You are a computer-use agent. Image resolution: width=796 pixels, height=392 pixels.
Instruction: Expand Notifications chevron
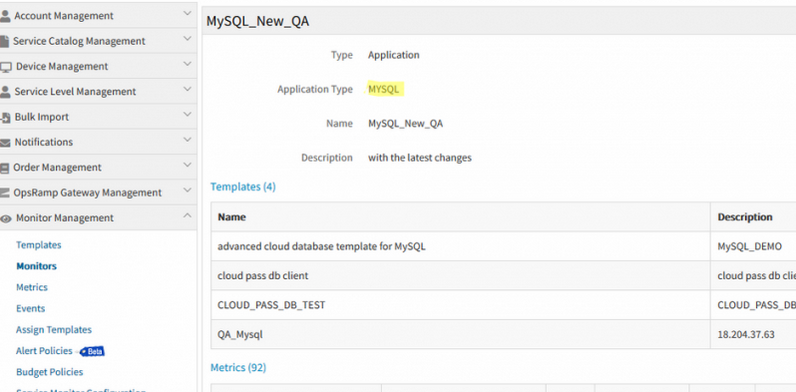[x=187, y=140]
